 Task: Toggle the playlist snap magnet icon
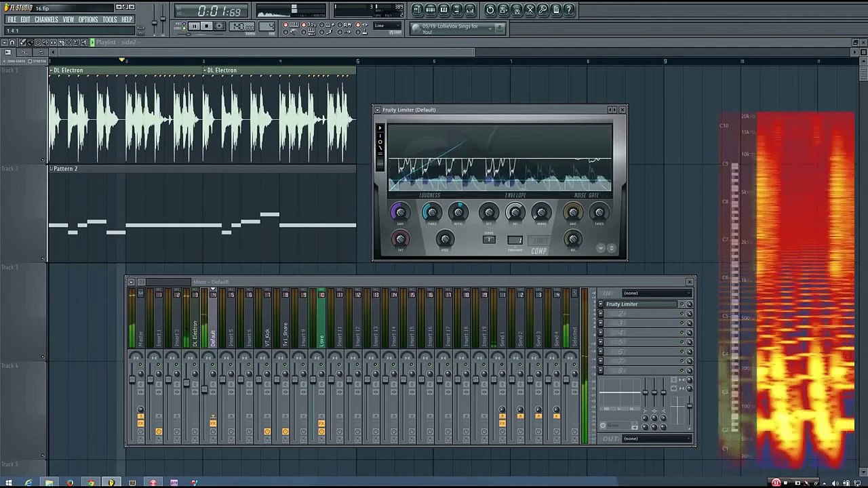pyautogui.click(x=12, y=42)
